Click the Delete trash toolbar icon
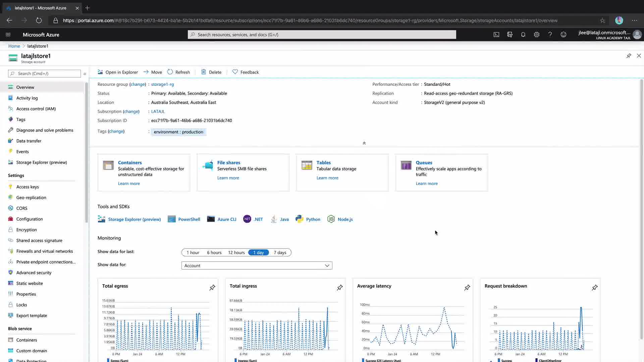This screenshot has height=362, width=644. 204,72
